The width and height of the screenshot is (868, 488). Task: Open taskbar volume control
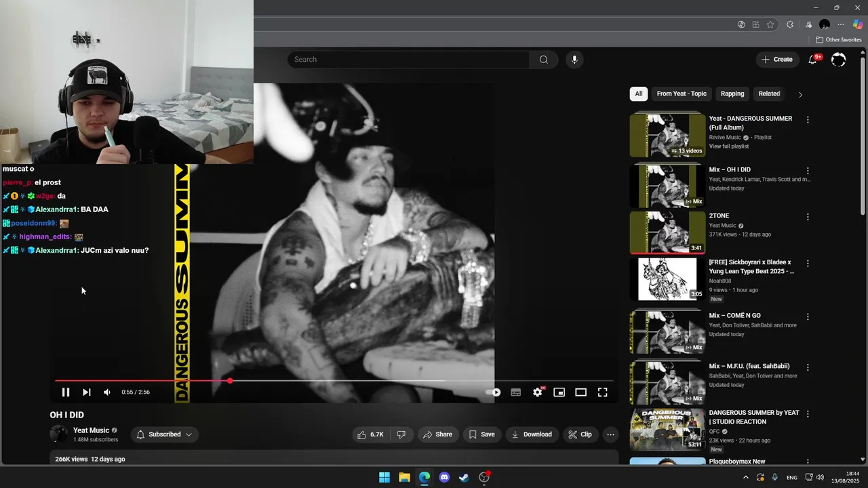coord(819,477)
